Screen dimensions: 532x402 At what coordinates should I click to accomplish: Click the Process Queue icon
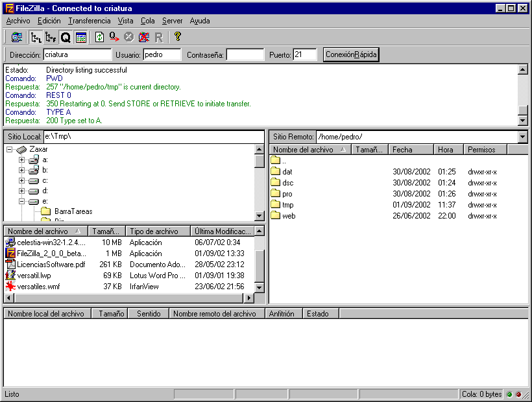[x=114, y=38]
